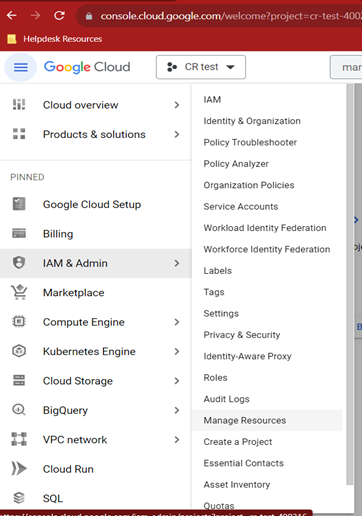The image size is (362, 516).
Task: Open Policy Troubleshooter submenu item
Action: point(250,142)
